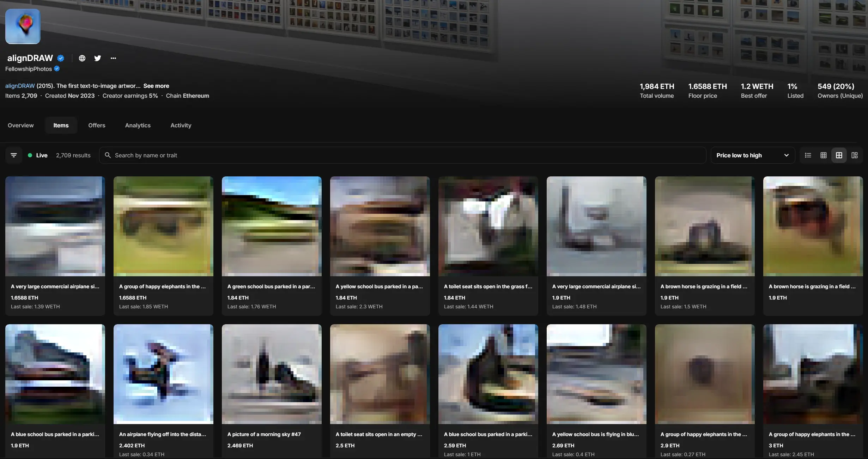
Task: Open the three-dot more options menu
Action: (113, 58)
